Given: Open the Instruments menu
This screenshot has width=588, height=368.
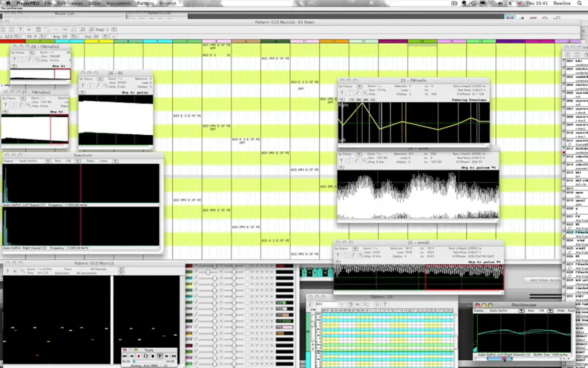Looking at the screenshot, I should click(119, 3).
